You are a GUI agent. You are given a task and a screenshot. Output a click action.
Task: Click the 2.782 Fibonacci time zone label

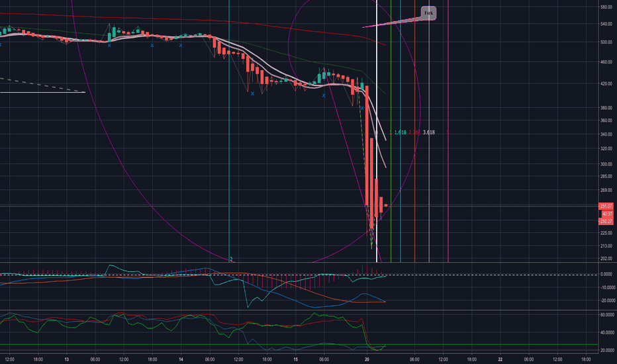point(414,132)
